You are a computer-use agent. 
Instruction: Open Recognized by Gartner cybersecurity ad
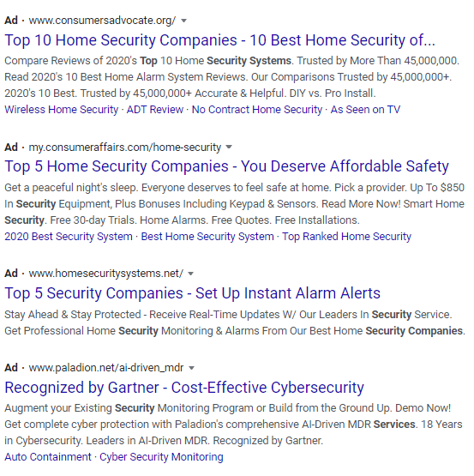[184, 388]
